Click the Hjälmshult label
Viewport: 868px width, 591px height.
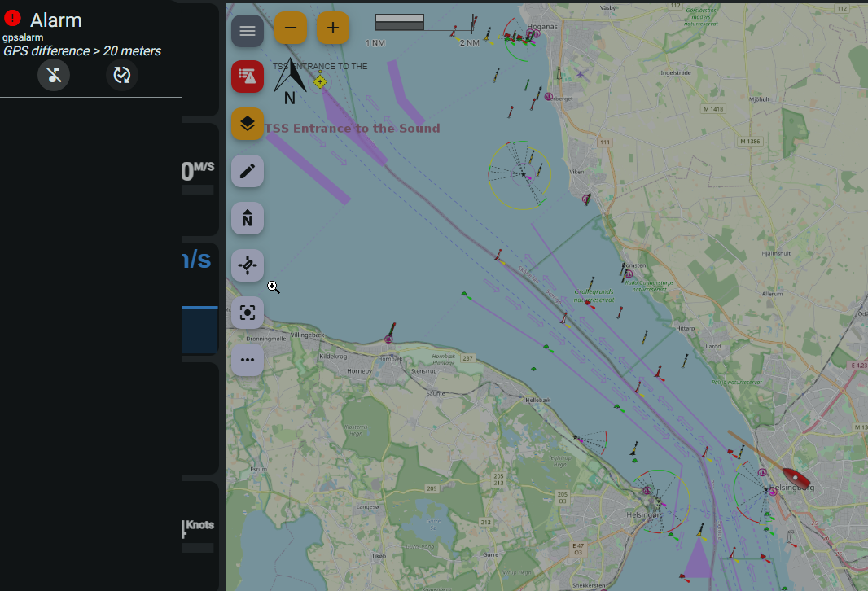coord(776,253)
